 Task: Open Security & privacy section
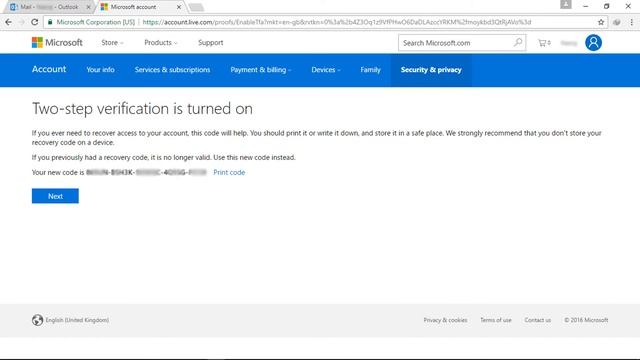(x=431, y=70)
